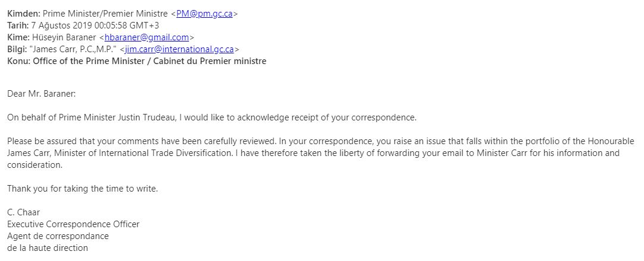
Task: Click the James Carr, P.C.,M.P. name text
Action: coord(73,49)
